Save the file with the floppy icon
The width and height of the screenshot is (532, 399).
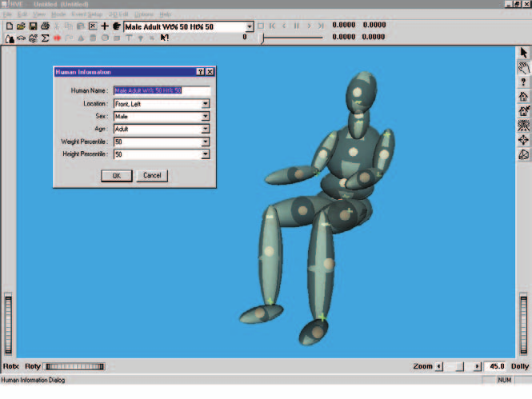pyautogui.click(x=33, y=26)
